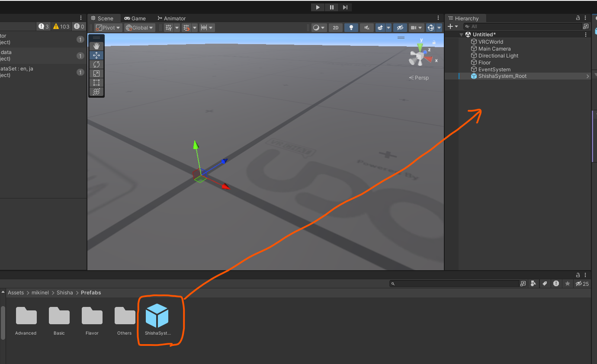597x364 pixels.
Task: Toggle hidden objects visibility in Scene
Action: [400, 28]
